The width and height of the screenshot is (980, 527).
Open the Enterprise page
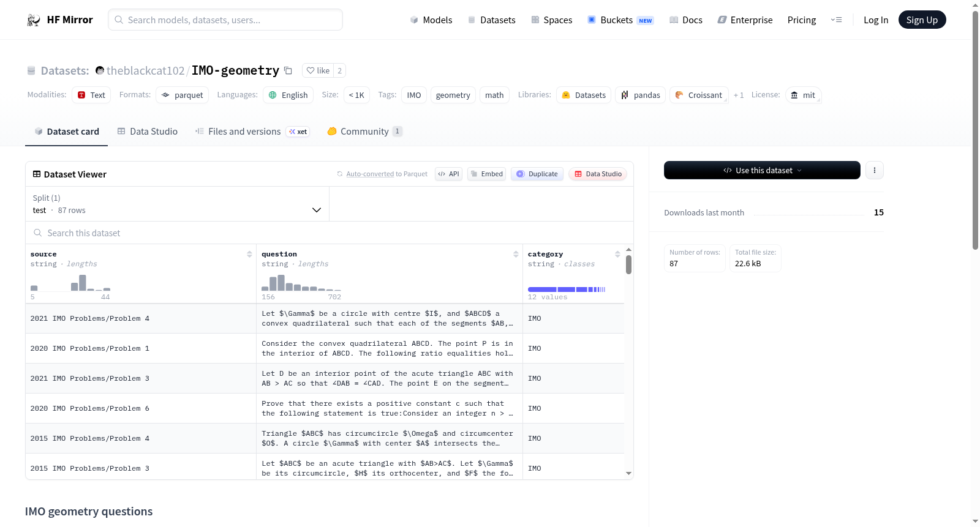tap(745, 20)
